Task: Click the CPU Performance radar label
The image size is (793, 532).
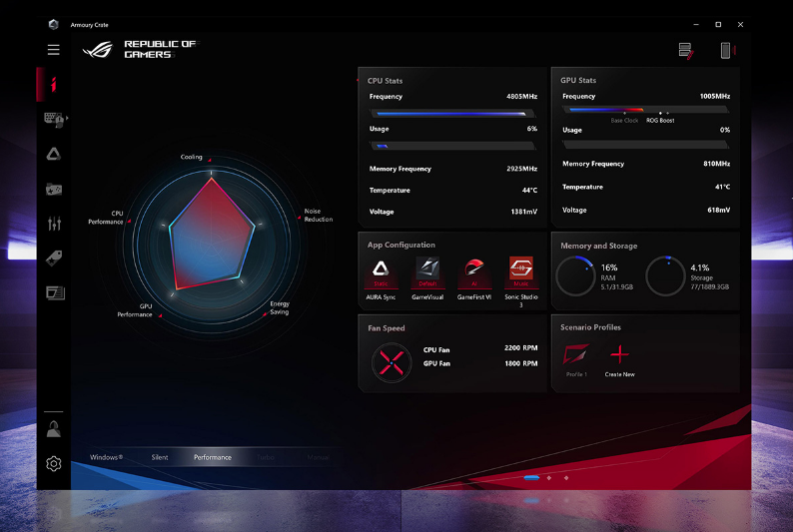Action: click(106, 218)
